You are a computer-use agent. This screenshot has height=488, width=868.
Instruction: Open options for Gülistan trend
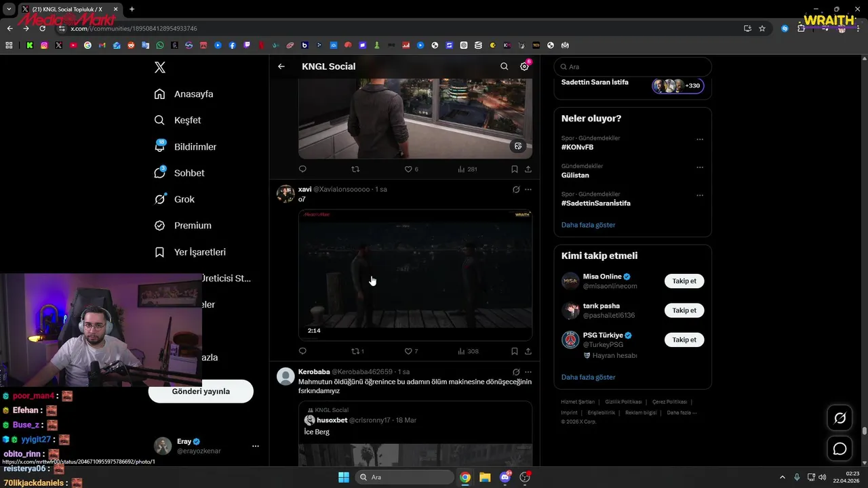coord(700,167)
